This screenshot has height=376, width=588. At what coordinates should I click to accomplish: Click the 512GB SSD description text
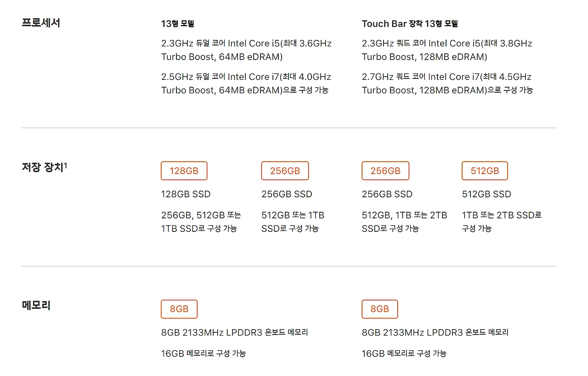coord(486,194)
